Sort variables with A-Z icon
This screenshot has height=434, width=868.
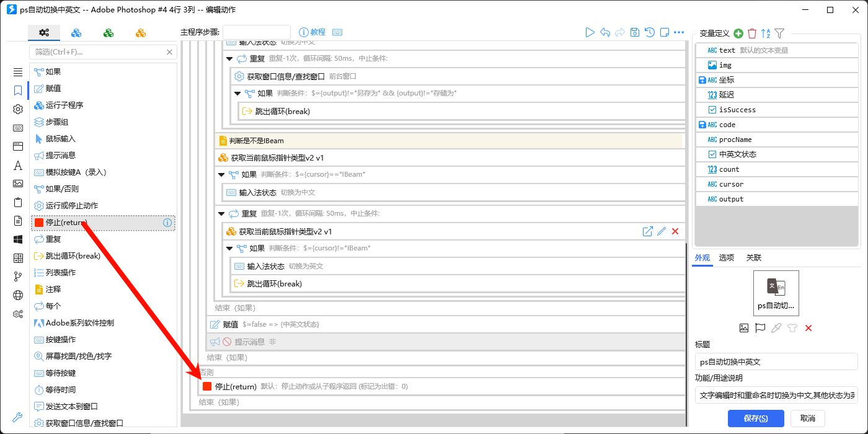(766, 33)
